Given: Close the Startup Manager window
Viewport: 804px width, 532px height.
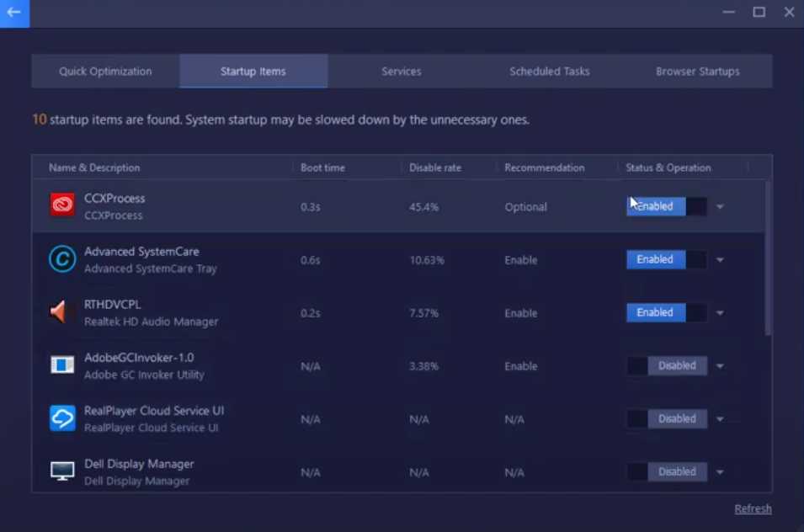Looking at the screenshot, I should pos(789,13).
